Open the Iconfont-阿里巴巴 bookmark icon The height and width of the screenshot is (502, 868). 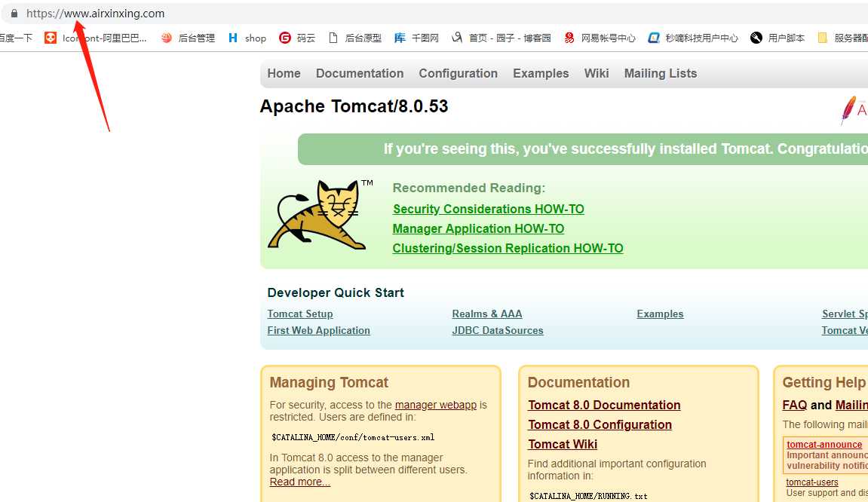pyautogui.click(x=51, y=38)
